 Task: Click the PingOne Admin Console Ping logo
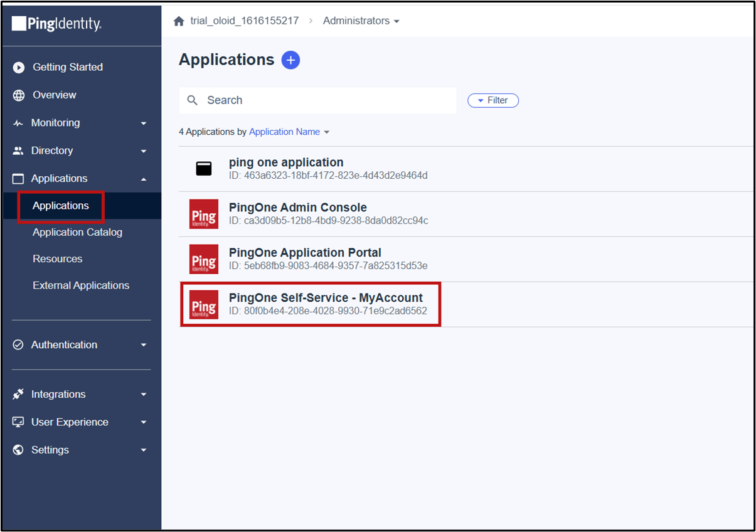204,214
